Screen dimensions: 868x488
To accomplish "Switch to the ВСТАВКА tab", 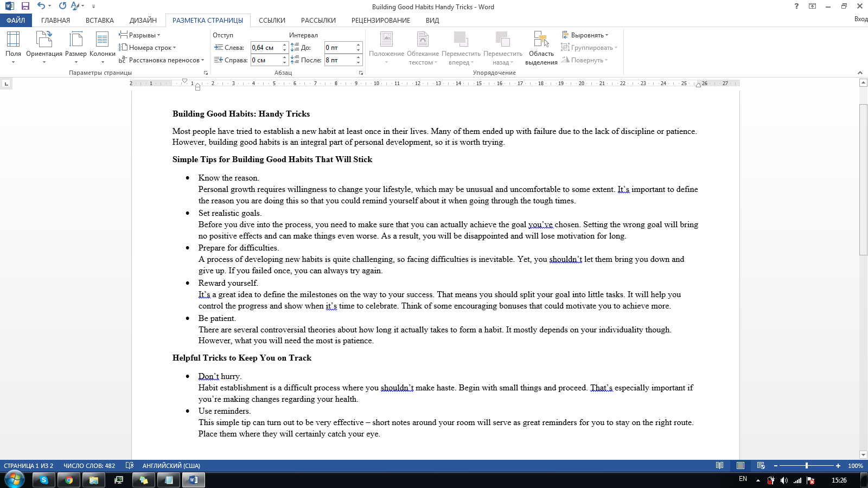I will (x=100, y=20).
